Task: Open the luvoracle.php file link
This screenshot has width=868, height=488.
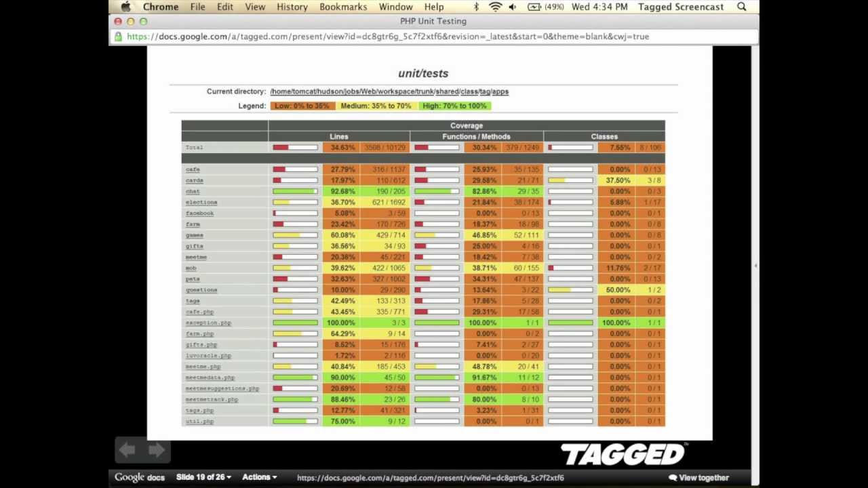Action: pyautogui.click(x=208, y=355)
